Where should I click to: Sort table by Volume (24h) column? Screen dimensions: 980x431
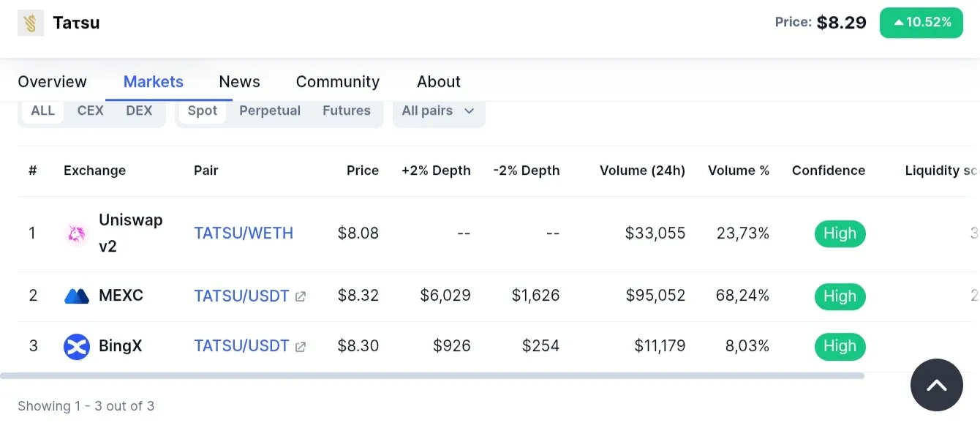coord(642,170)
